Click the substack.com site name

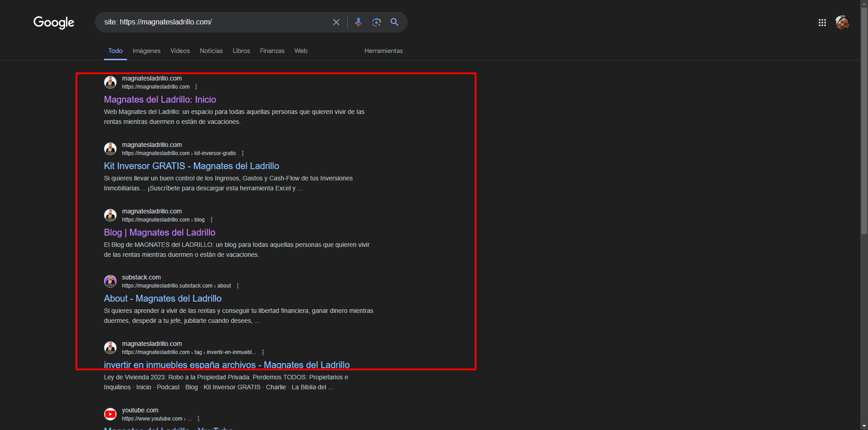142,277
